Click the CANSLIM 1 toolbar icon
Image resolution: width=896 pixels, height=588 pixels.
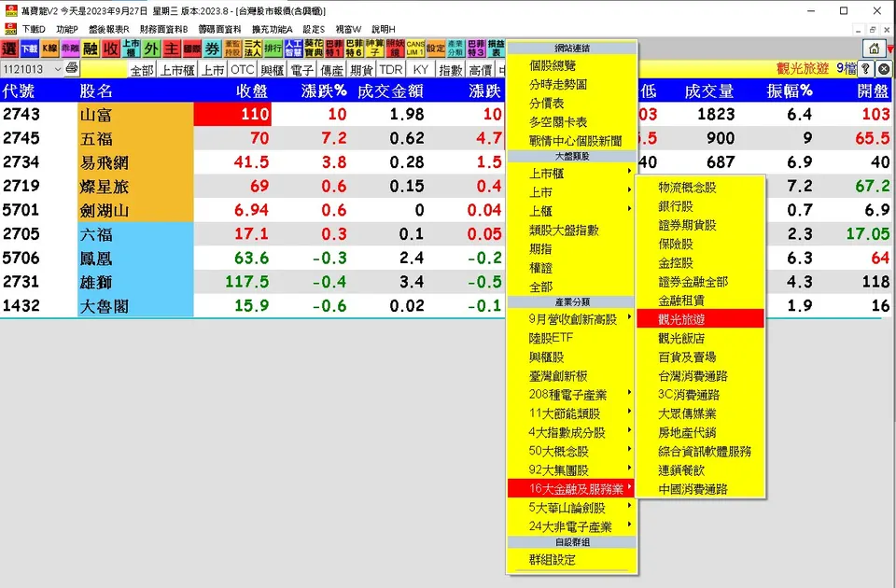[x=415, y=49]
